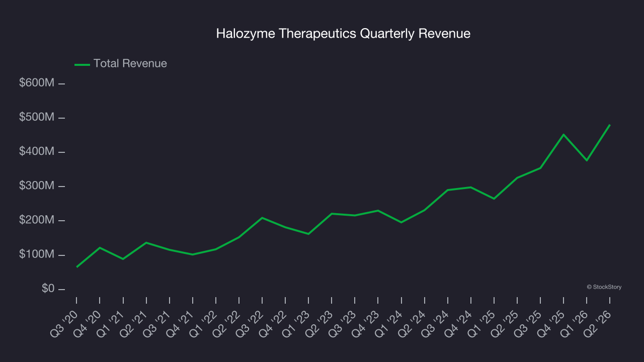The image size is (644, 362).
Task: Select the $100M y-axis label
Action: pos(37,255)
